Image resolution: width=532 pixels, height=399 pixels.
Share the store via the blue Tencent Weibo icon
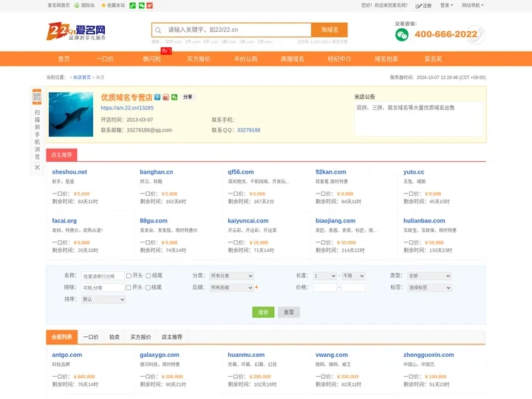(x=157, y=98)
